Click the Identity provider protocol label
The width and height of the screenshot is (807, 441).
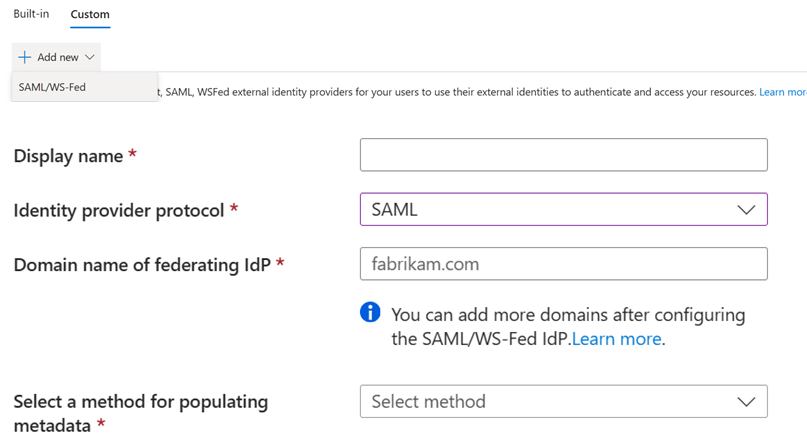click(x=120, y=211)
